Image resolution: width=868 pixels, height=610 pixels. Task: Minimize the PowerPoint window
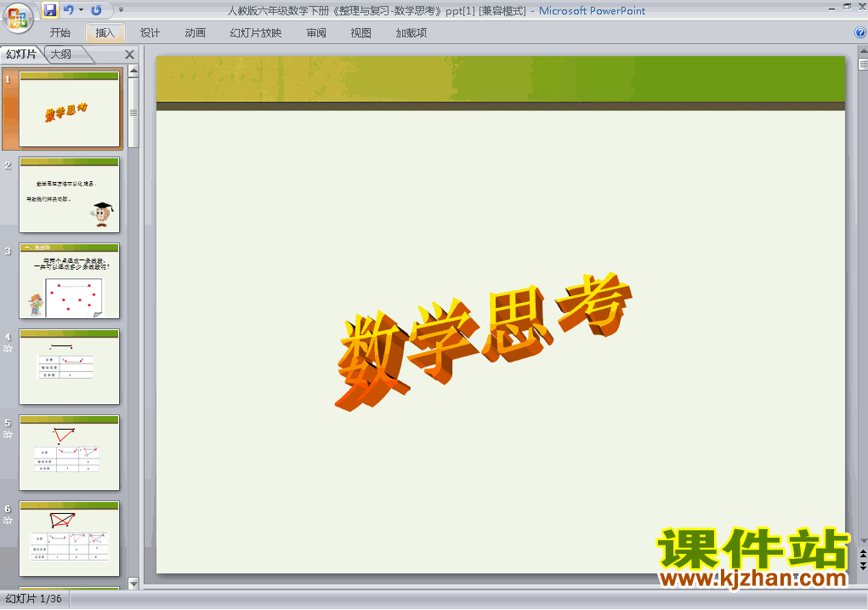[832, 8]
